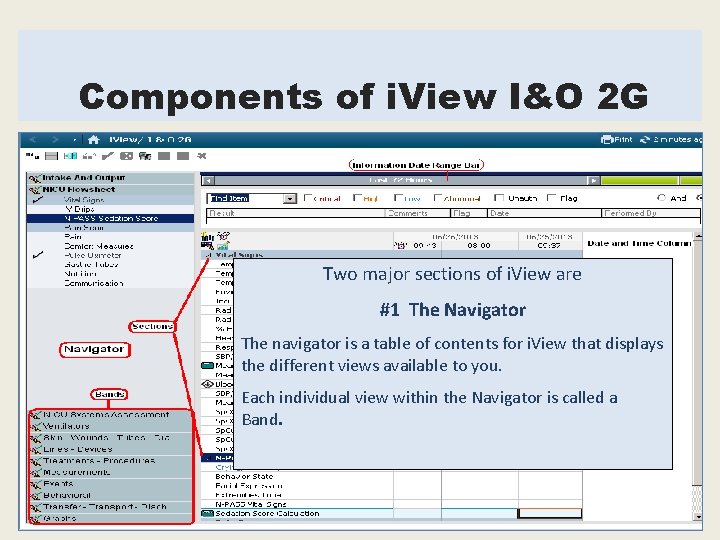Click the band icon beside NICU Flowsheet
The image size is (720, 540).
point(35,190)
